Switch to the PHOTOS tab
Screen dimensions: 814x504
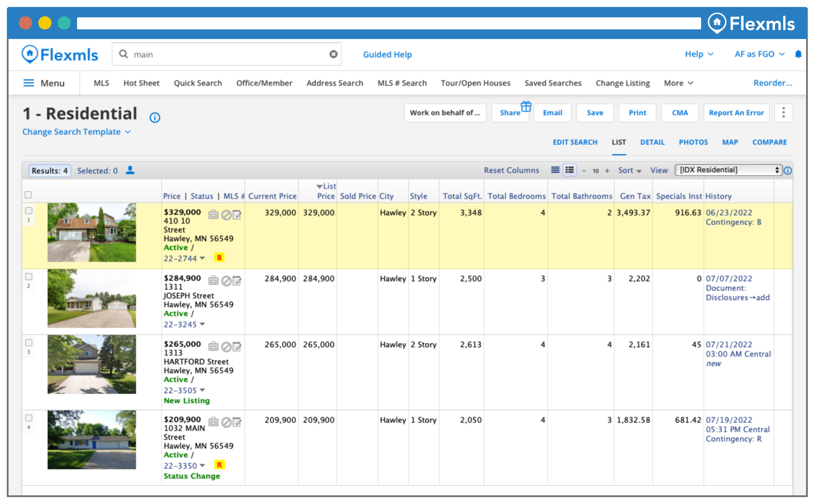click(693, 142)
